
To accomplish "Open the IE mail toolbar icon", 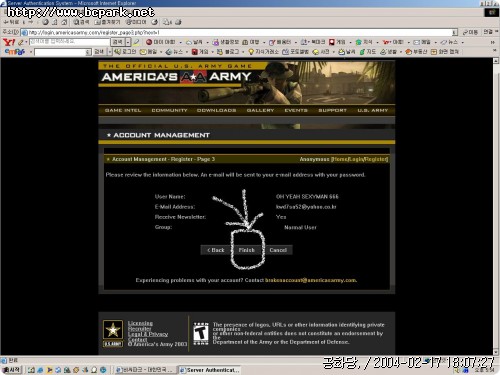I will point(167,22).
